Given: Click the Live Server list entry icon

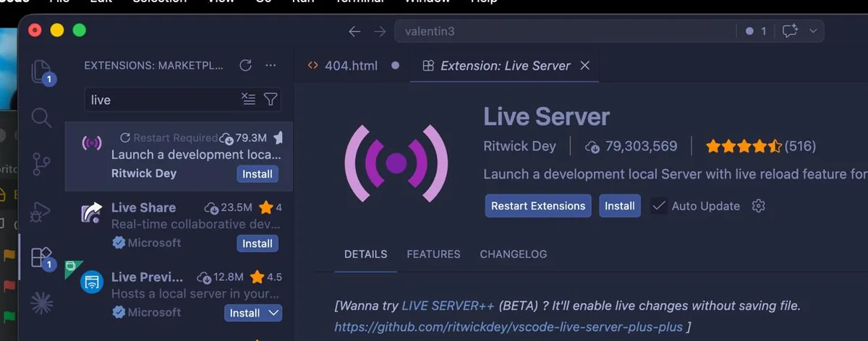Looking at the screenshot, I should pos(91,144).
